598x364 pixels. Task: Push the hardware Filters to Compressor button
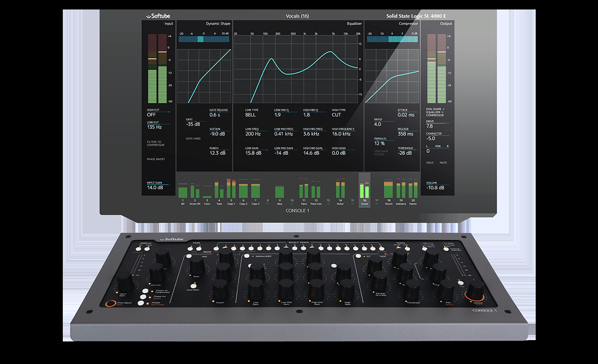click(x=146, y=291)
